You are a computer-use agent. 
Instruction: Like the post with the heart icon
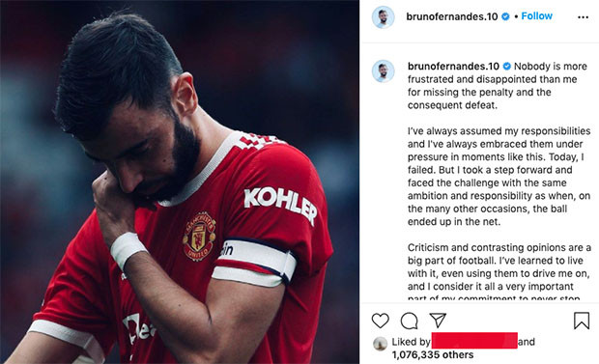click(x=381, y=321)
